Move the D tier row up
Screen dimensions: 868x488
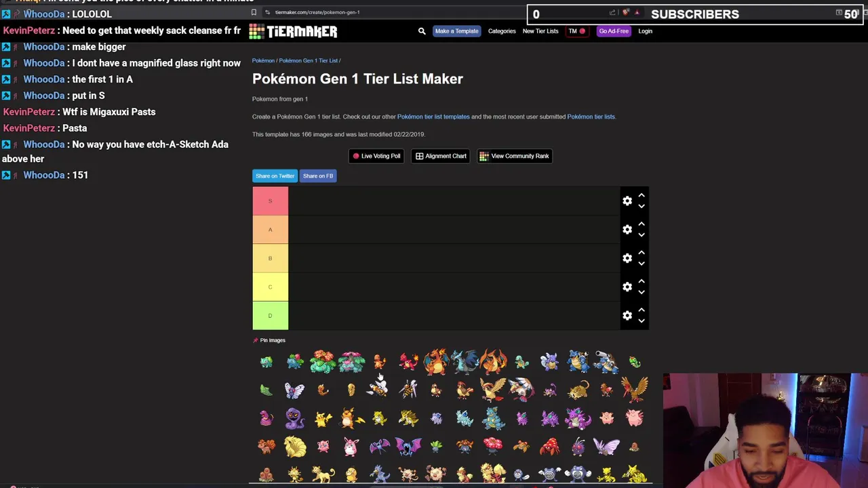click(641, 310)
